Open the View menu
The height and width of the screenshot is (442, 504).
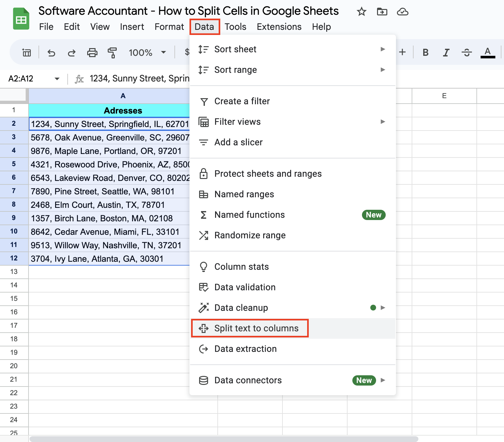[100, 27]
